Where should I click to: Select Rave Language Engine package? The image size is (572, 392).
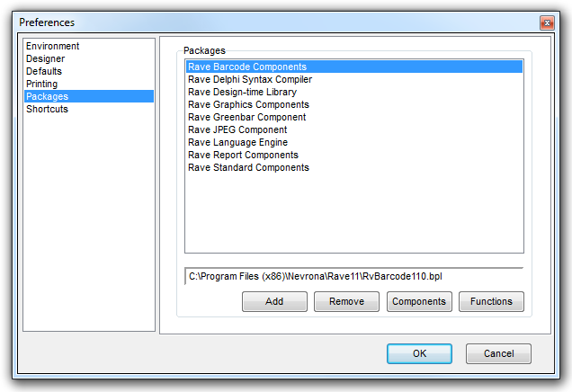tap(237, 142)
